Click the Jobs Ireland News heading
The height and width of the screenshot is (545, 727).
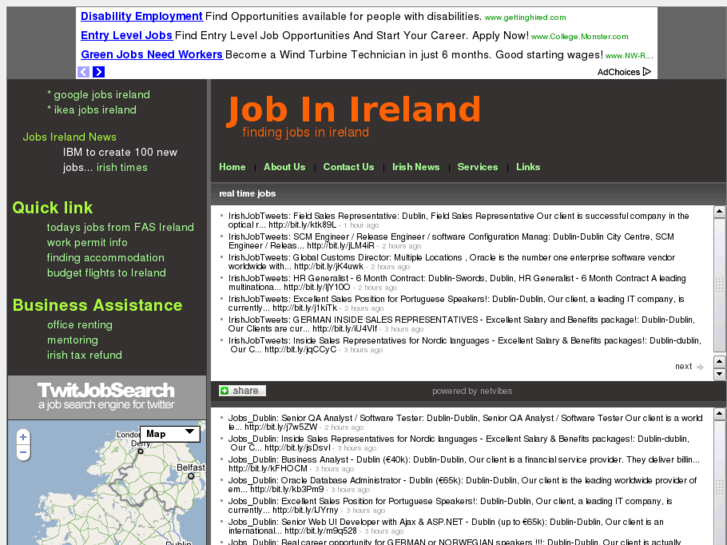click(70, 137)
